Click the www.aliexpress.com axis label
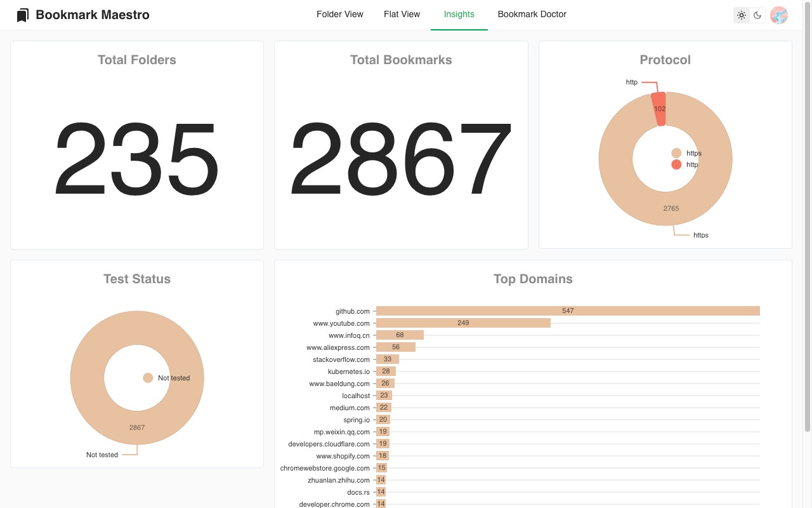The image size is (812, 508). [338, 347]
